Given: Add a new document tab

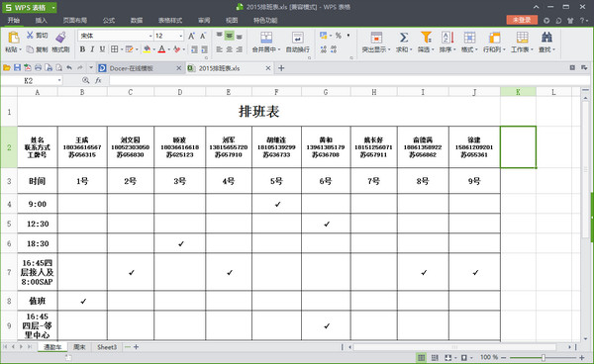Looking at the screenshot, I should click(x=281, y=68).
